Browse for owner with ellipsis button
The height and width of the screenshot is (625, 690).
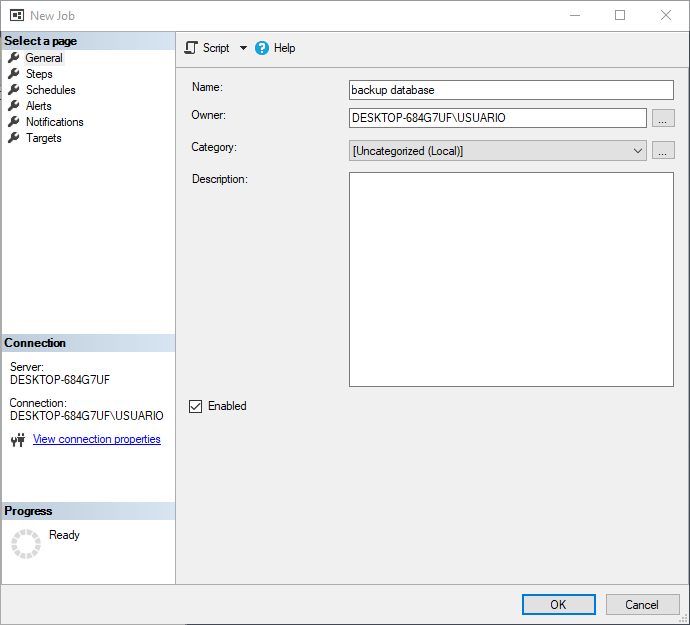(x=663, y=118)
